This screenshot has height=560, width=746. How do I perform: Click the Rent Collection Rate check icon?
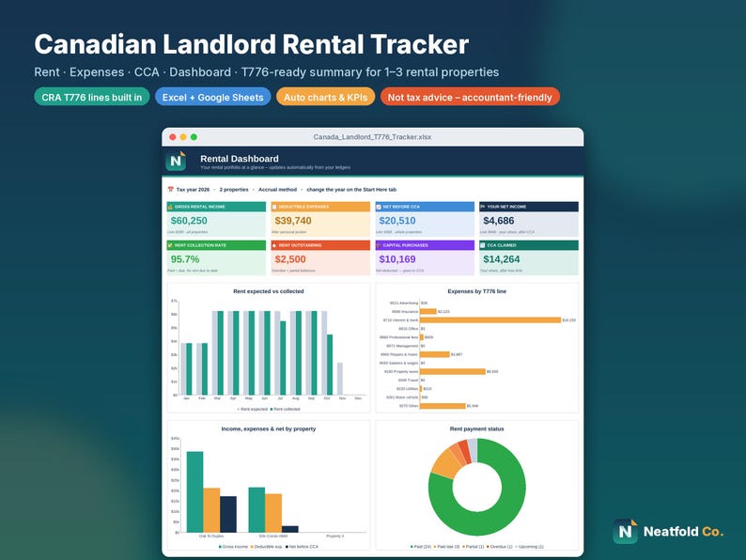170,245
